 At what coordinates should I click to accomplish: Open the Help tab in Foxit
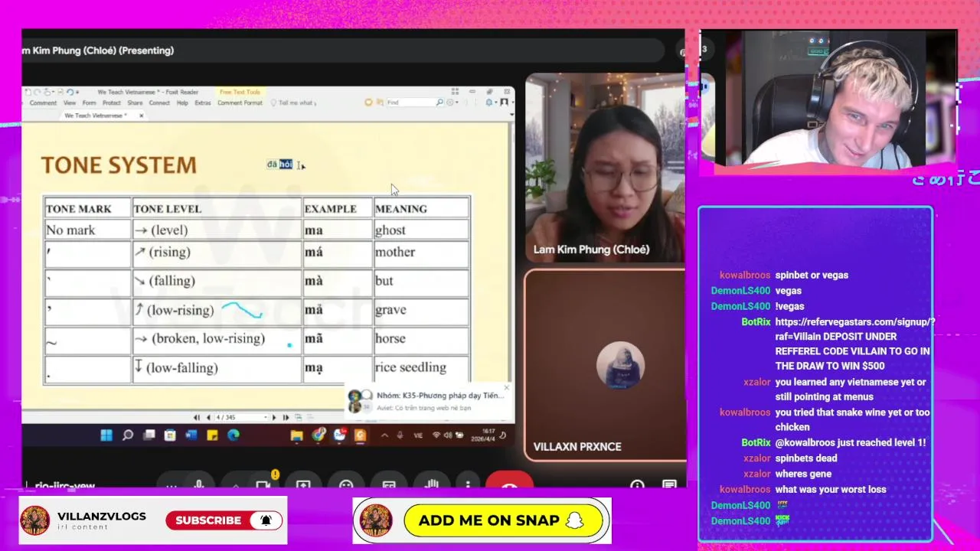pyautogui.click(x=182, y=103)
